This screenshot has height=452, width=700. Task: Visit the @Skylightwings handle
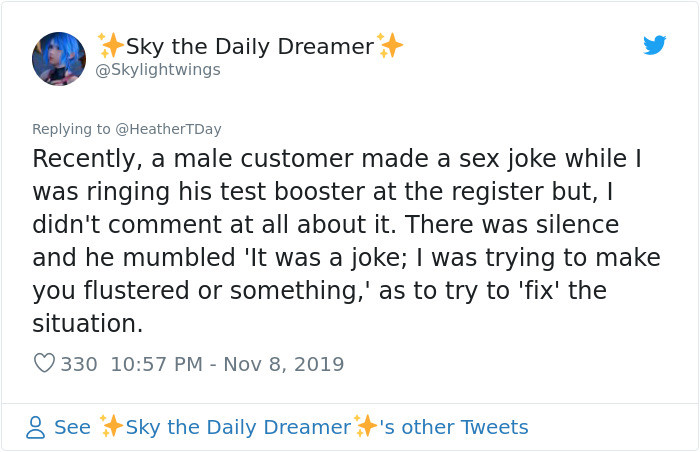coord(157,70)
